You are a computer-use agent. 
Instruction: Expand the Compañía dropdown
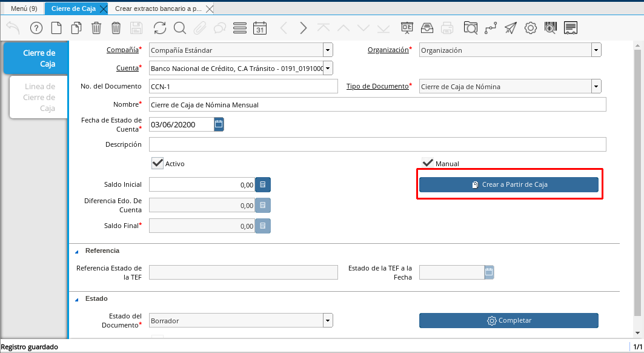tap(327, 50)
